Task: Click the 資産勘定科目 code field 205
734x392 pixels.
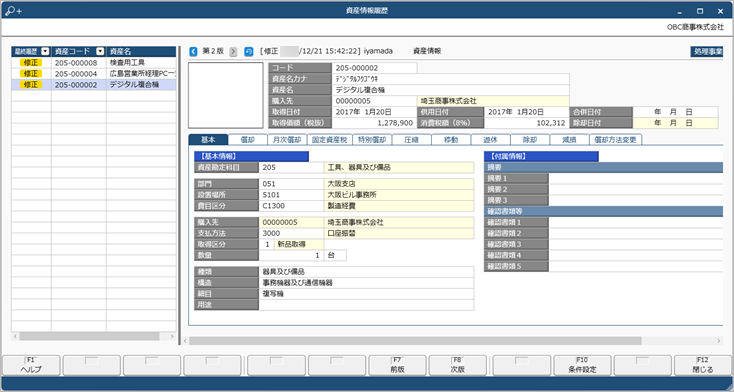Action: [291, 167]
